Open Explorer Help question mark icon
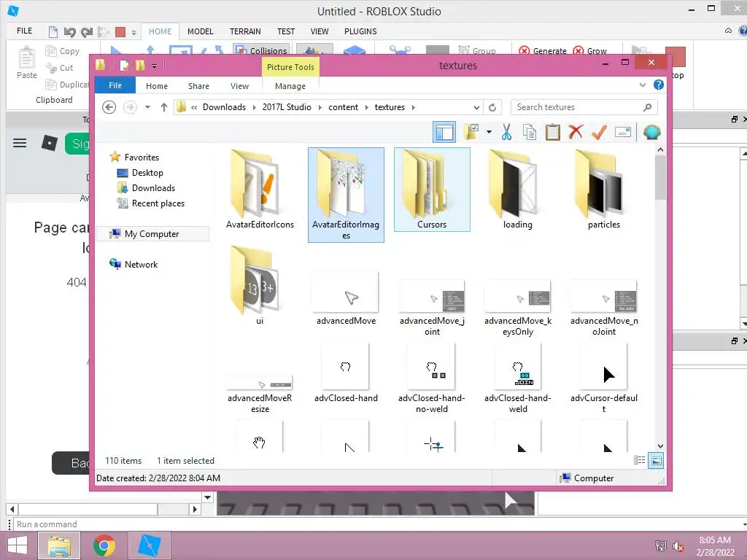Image resolution: width=747 pixels, height=560 pixels. tap(659, 85)
